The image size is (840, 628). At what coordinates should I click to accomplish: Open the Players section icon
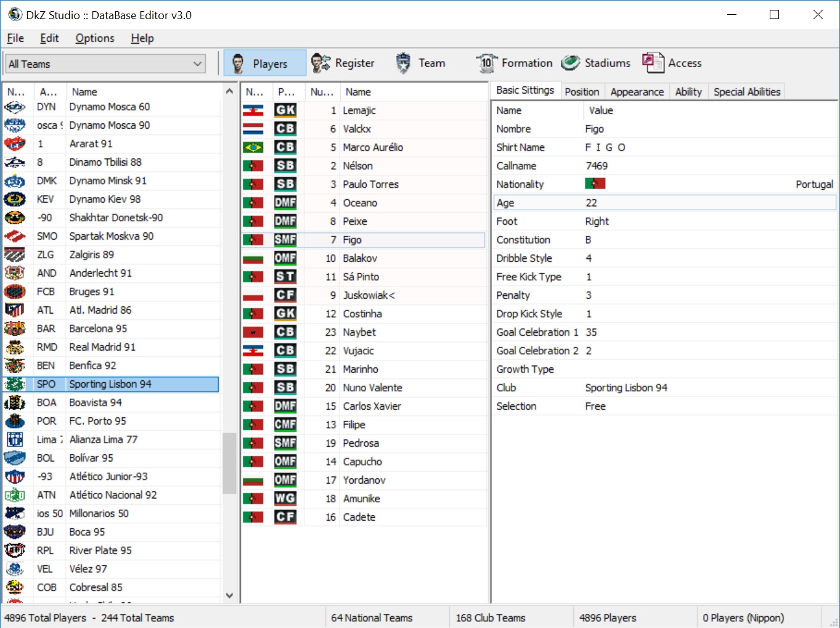pos(238,63)
